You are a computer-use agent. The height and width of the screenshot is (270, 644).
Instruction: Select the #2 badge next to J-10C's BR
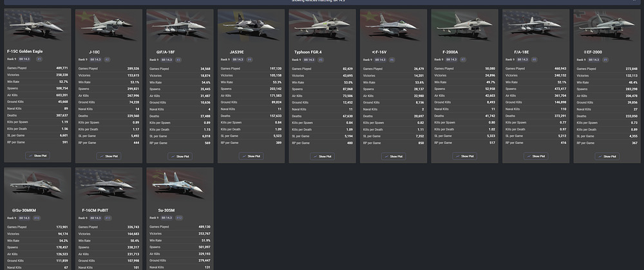(107, 59)
